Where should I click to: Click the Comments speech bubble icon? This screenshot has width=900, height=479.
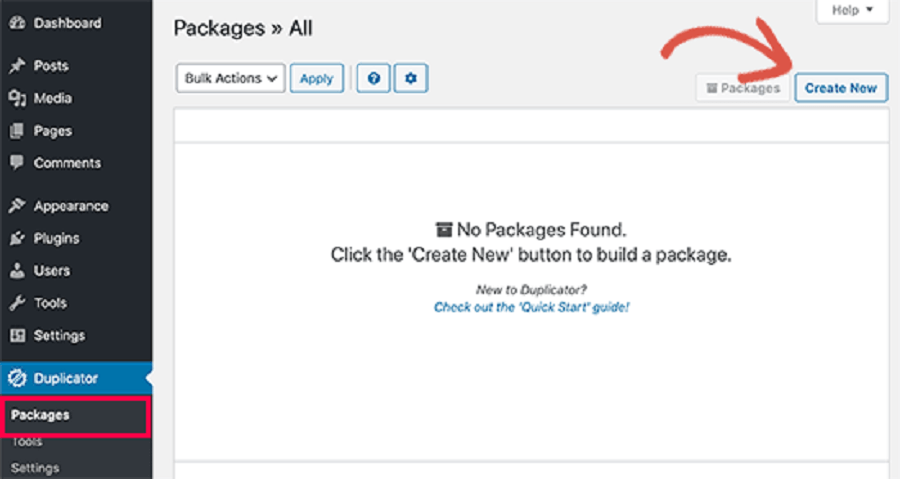(17, 163)
